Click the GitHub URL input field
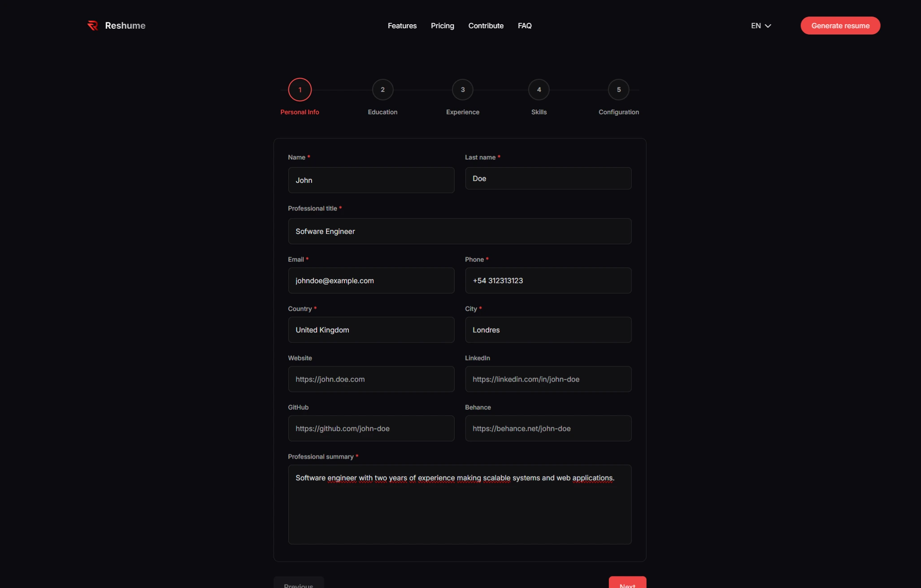The width and height of the screenshot is (921, 588). pos(371,428)
